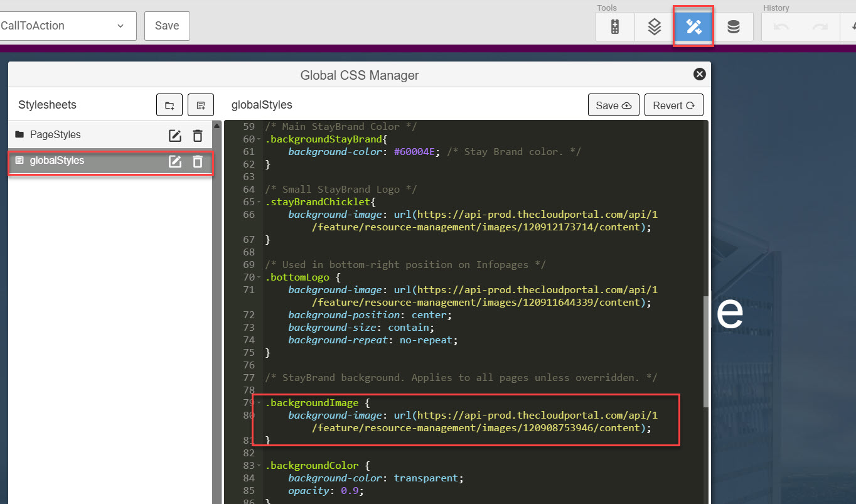Viewport: 856px width, 504px height.
Task: Close the Global CSS Manager dialog
Action: (x=700, y=75)
